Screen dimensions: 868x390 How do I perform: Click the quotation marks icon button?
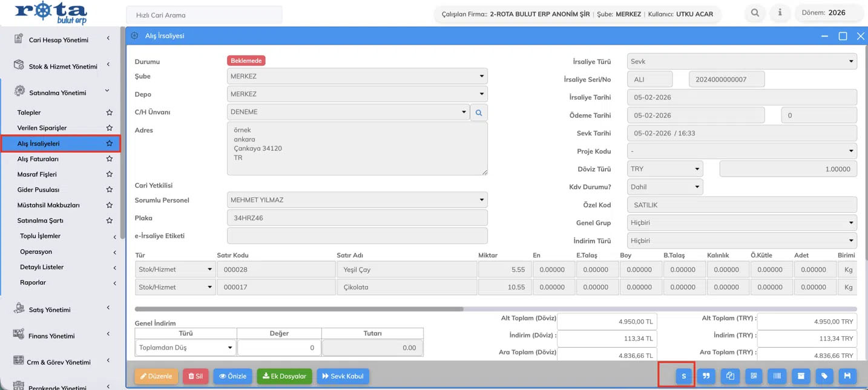(x=706, y=376)
